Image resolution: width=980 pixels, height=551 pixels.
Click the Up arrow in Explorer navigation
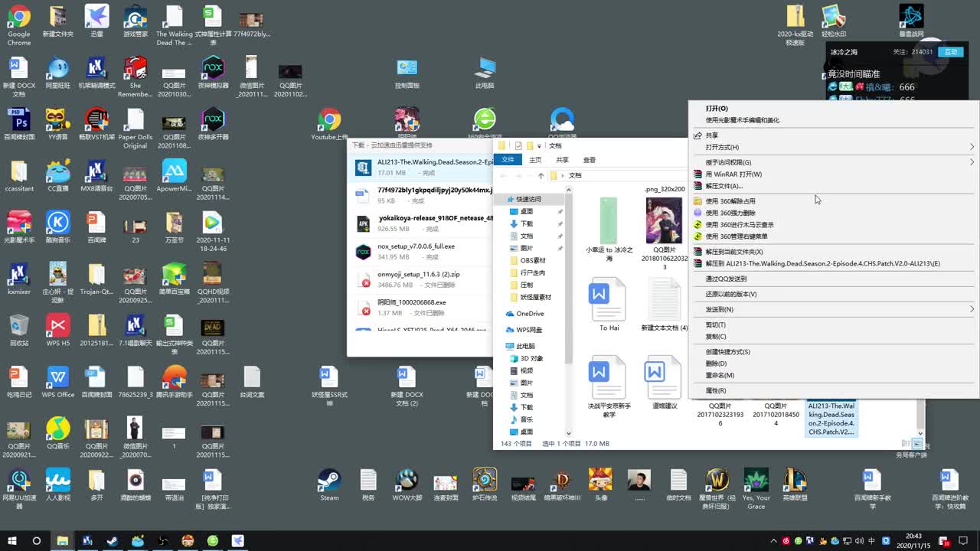click(x=541, y=175)
